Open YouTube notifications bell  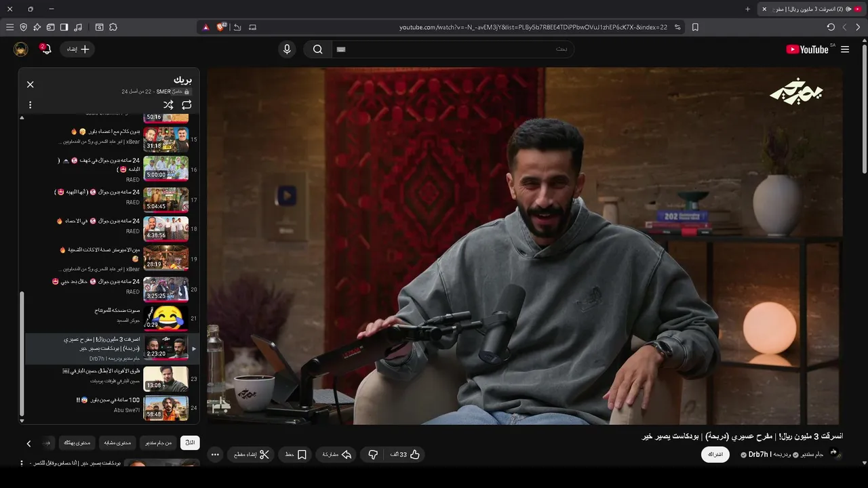pyautogui.click(x=46, y=49)
